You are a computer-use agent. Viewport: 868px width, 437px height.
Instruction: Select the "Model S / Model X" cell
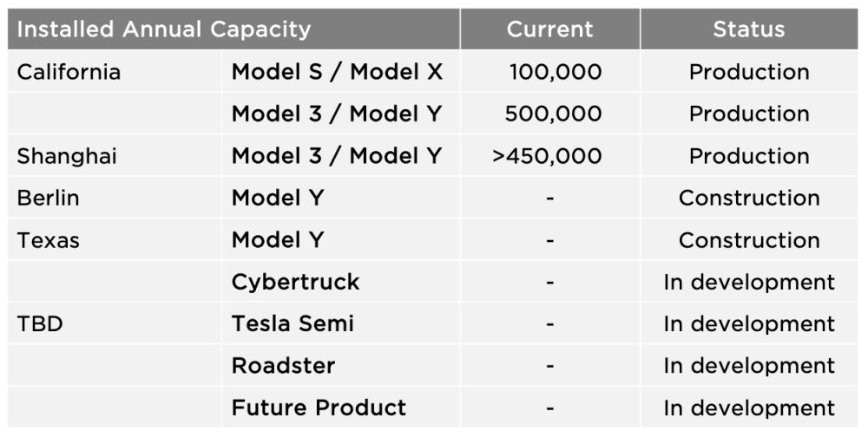[337, 72]
